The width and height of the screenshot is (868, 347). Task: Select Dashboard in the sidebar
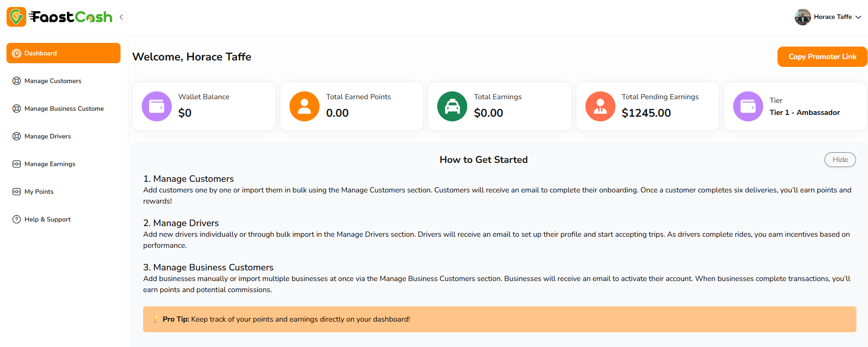pyautogui.click(x=63, y=53)
